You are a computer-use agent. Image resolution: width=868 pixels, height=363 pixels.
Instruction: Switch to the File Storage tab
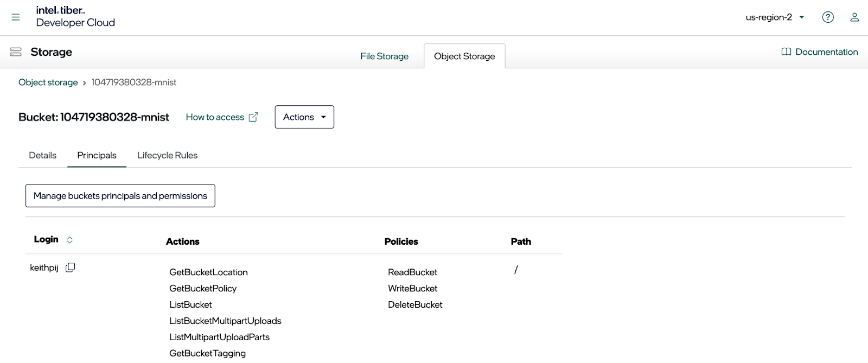384,56
